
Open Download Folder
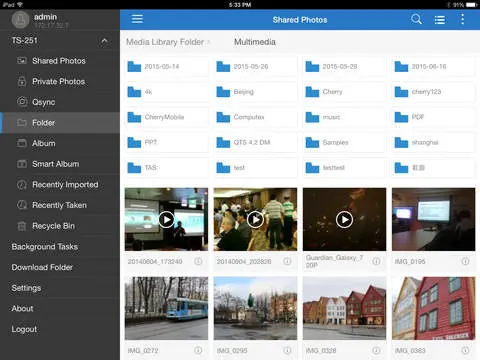[x=60, y=268]
